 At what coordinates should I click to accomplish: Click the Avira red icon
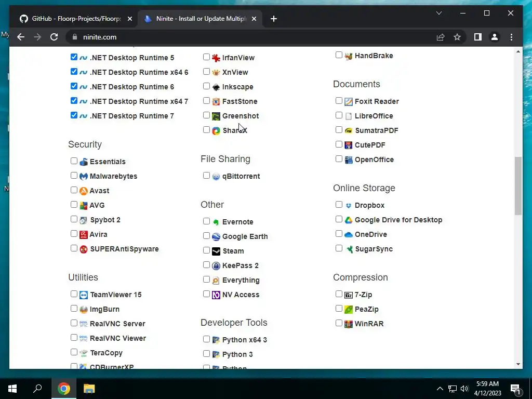[x=84, y=234]
